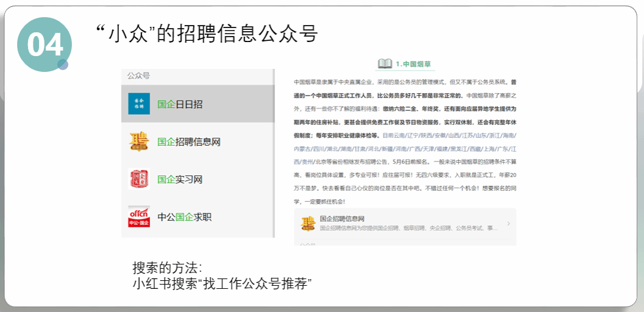Click the 贵州 province link
This screenshot has width=644, height=312.
[305, 162]
